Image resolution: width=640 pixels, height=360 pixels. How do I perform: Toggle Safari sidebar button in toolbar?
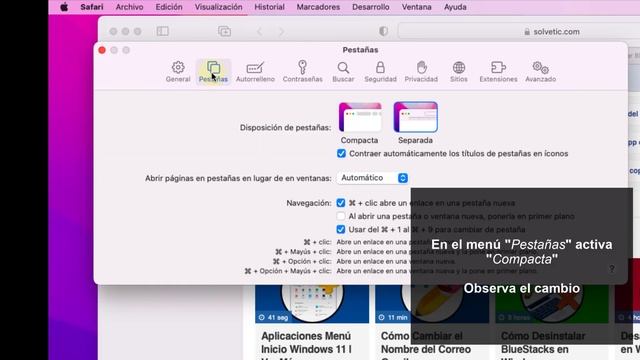coord(162,31)
